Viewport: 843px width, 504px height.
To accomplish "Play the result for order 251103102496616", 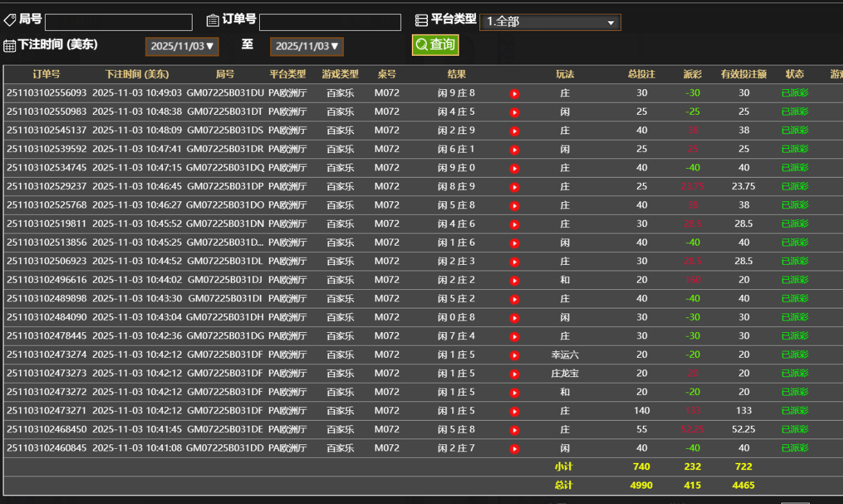I will 513,280.
